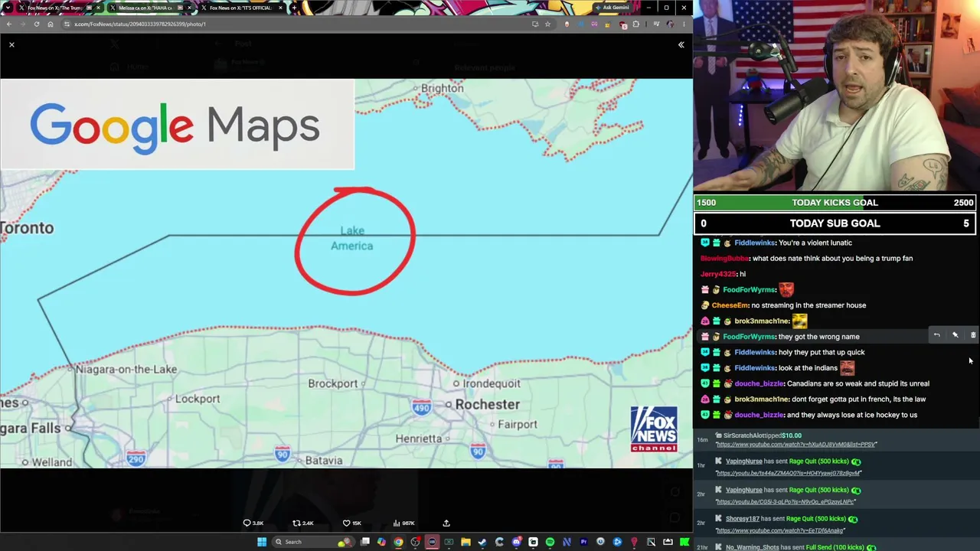Open the Copilot app from the taskbar
The height and width of the screenshot is (551, 980).
[x=381, y=542]
